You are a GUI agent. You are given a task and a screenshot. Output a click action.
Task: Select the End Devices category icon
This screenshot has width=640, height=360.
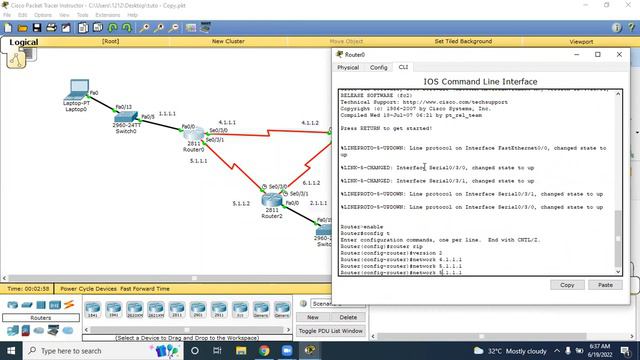[x=12, y=330]
